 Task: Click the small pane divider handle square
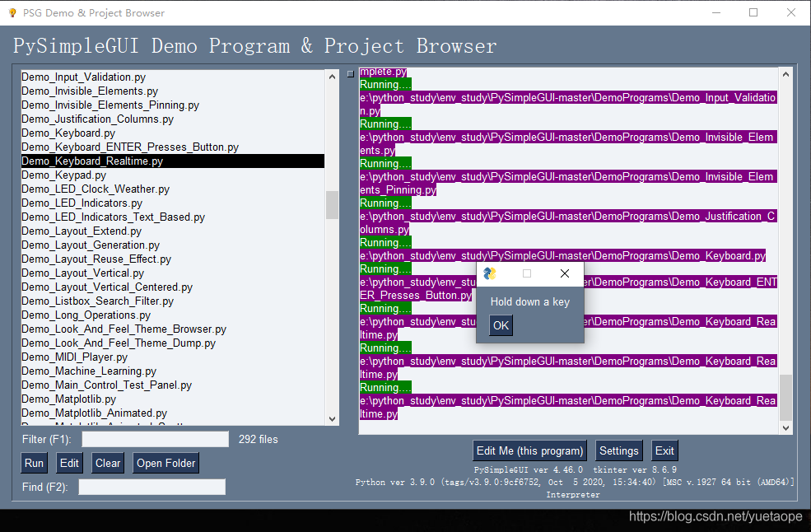[351, 74]
